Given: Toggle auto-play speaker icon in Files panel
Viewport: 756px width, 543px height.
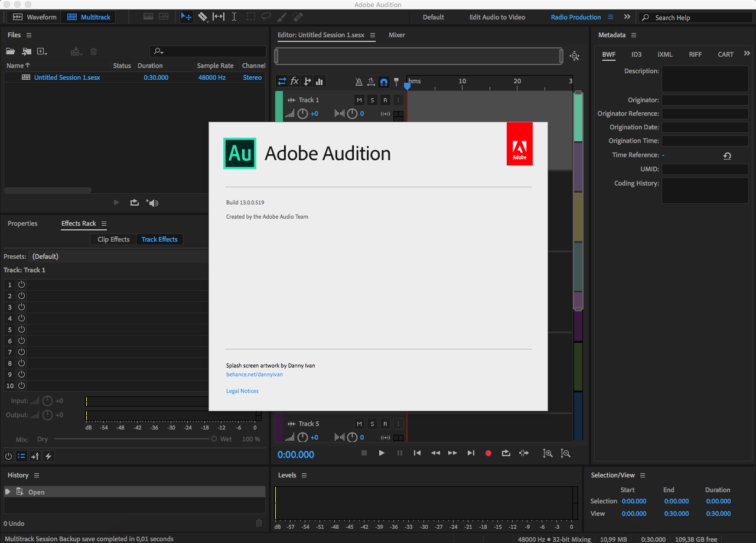Looking at the screenshot, I should (x=153, y=203).
